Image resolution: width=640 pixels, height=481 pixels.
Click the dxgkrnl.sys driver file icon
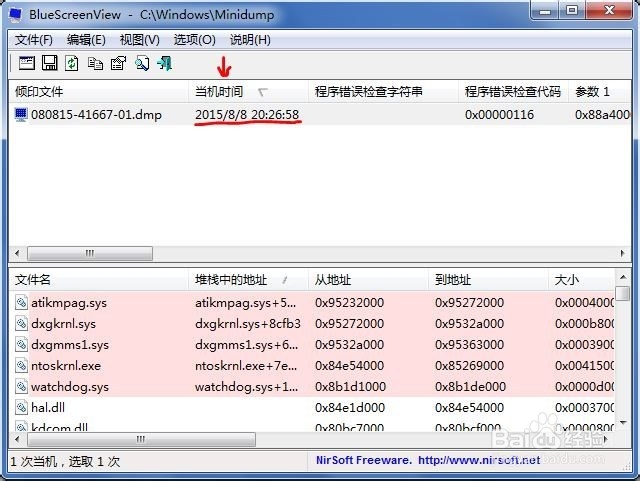click(x=21, y=323)
